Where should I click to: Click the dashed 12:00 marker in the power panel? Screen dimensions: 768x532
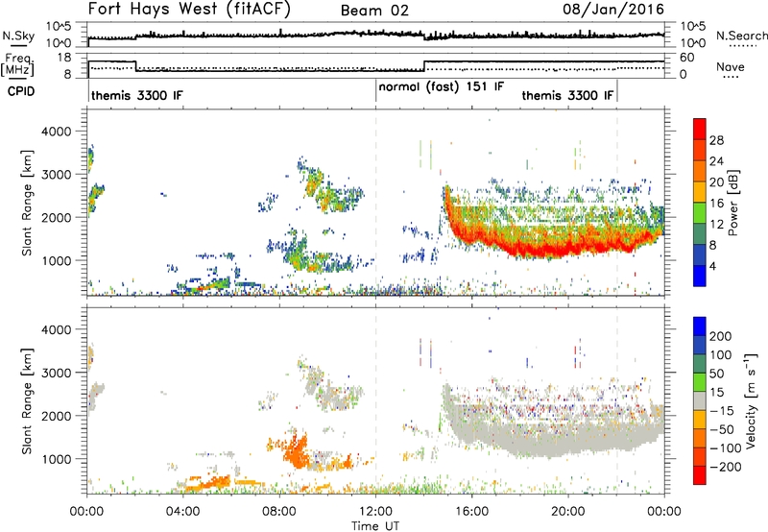[x=376, y=203]
